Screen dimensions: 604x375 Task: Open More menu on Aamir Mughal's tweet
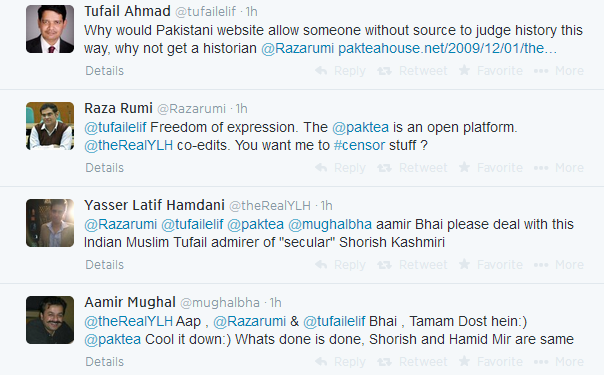[x=559, y=362]
